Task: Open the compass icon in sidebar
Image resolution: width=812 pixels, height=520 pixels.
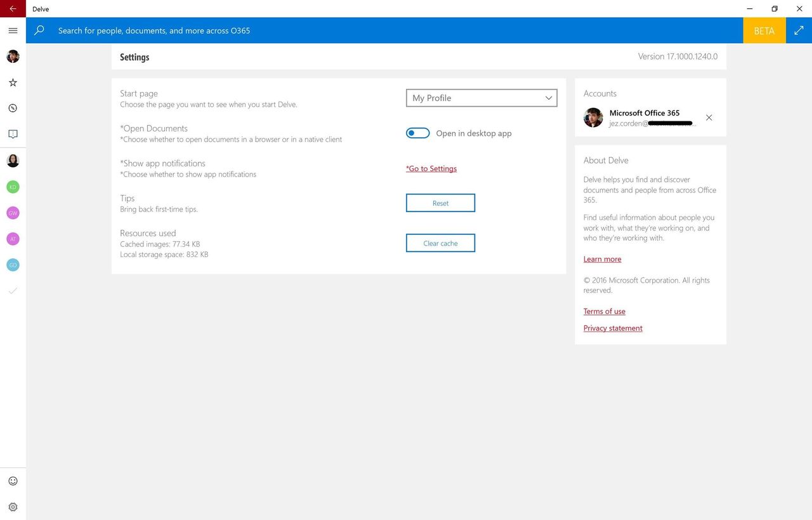Action: pos(13,109)
